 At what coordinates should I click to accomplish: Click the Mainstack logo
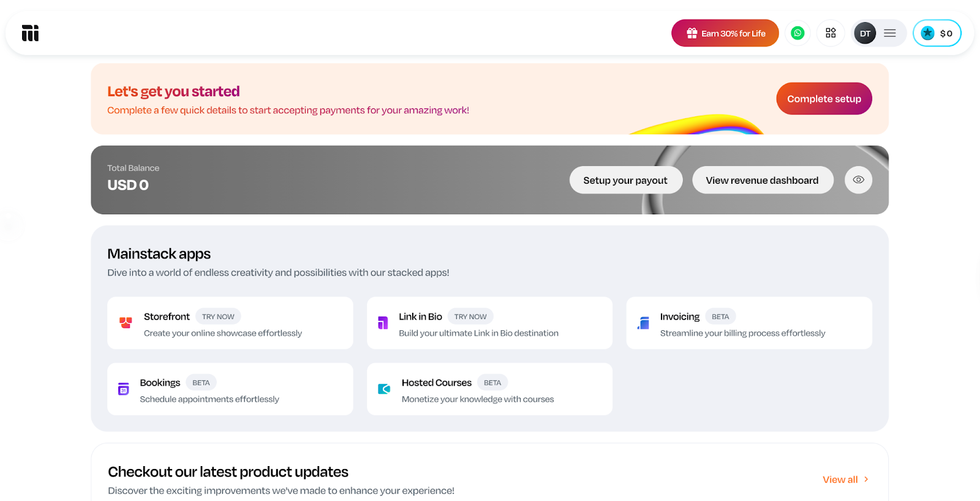pos(30,33)
